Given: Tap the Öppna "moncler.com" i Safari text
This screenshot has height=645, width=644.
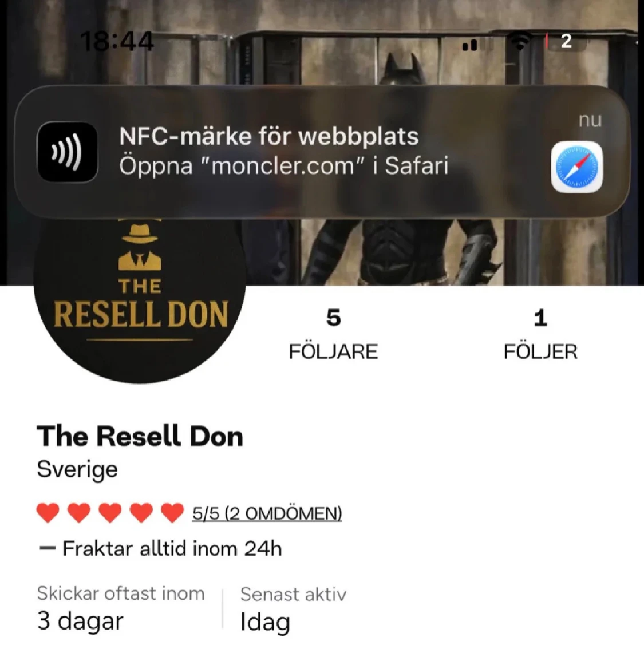Looking at the screenshot, I should coord(283,166).
